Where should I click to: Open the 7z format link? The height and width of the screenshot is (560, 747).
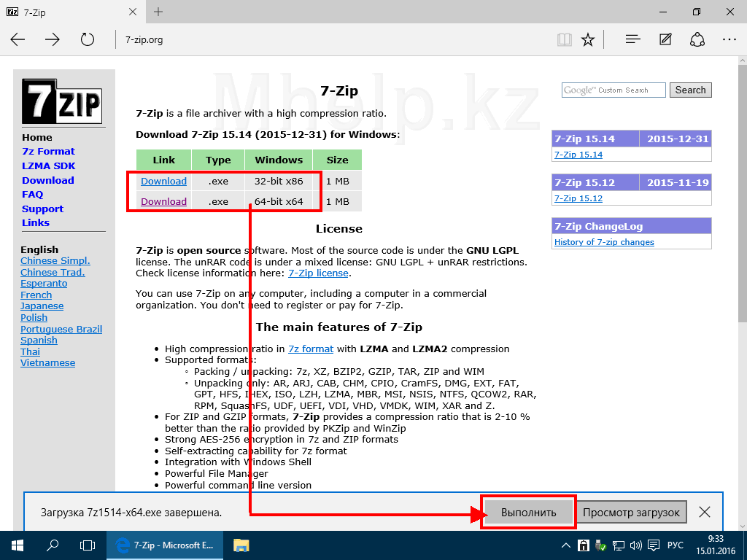point(311,349)
